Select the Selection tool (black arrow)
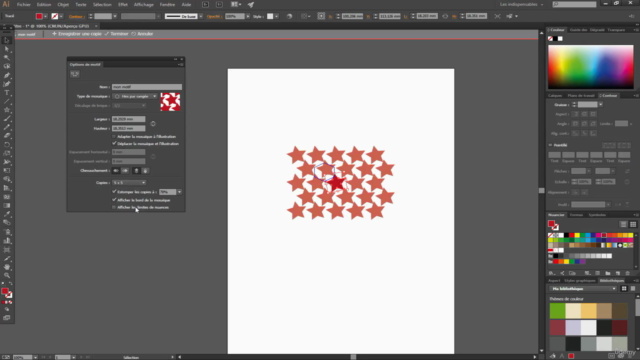 tap(7, 40)
